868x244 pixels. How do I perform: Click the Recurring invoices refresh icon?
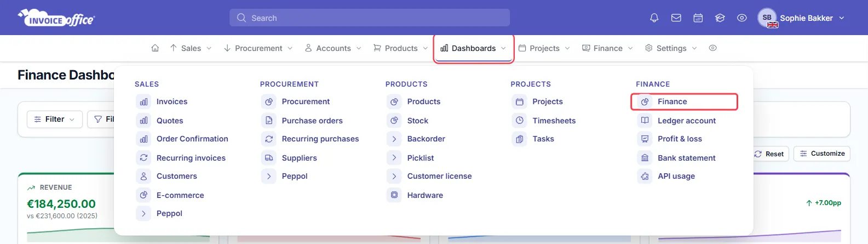point(143,158)
